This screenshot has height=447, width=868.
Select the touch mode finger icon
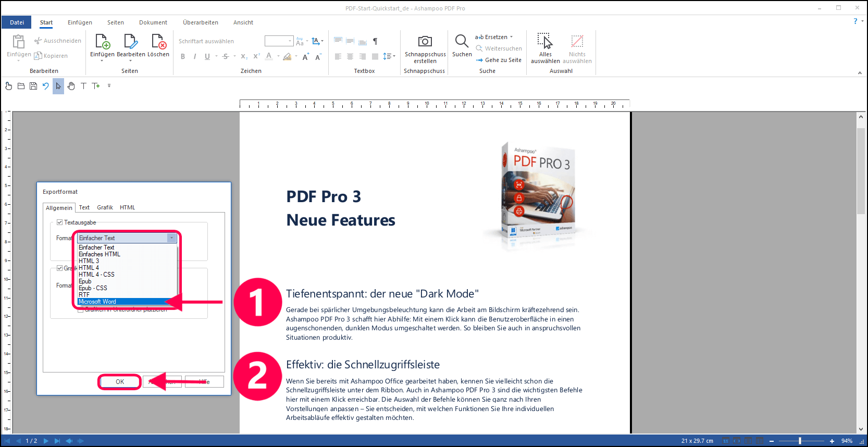8,86
